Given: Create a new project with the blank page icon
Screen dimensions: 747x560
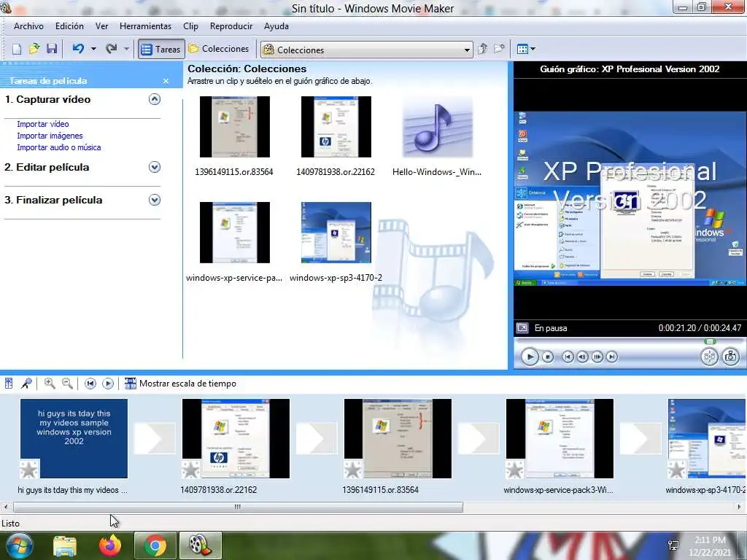Looking at the screenshot, I should (17, 49).
